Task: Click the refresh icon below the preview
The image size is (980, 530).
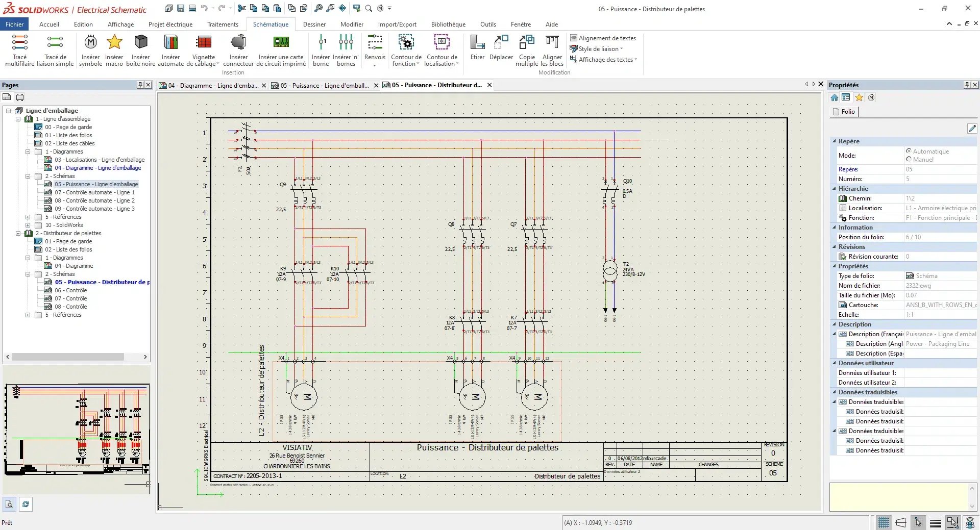Action: coord(26,504)
